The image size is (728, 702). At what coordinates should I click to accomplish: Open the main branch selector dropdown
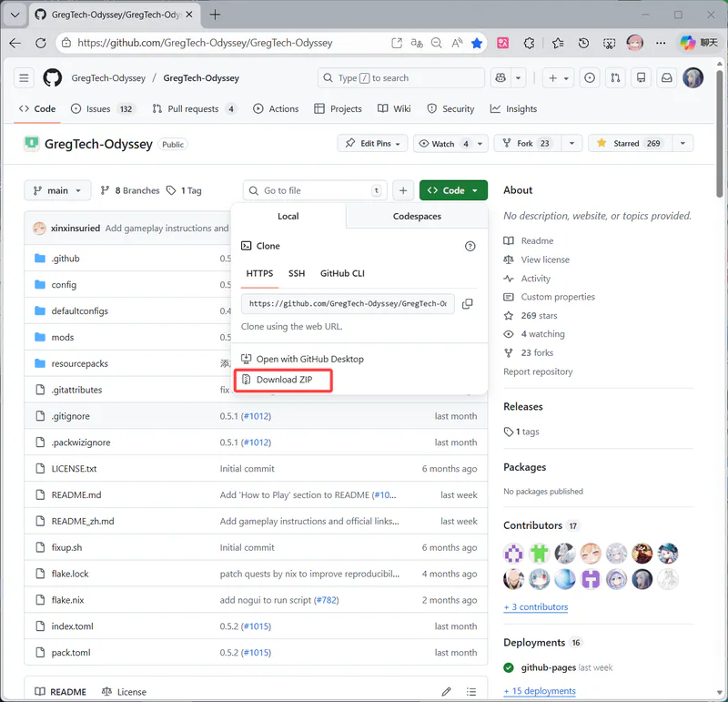coord(57,190)
